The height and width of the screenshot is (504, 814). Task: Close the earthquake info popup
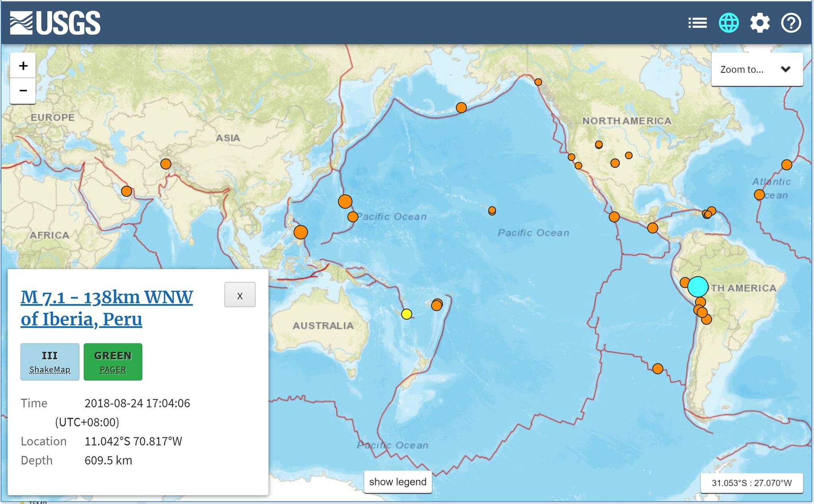[x=240, y=295]
